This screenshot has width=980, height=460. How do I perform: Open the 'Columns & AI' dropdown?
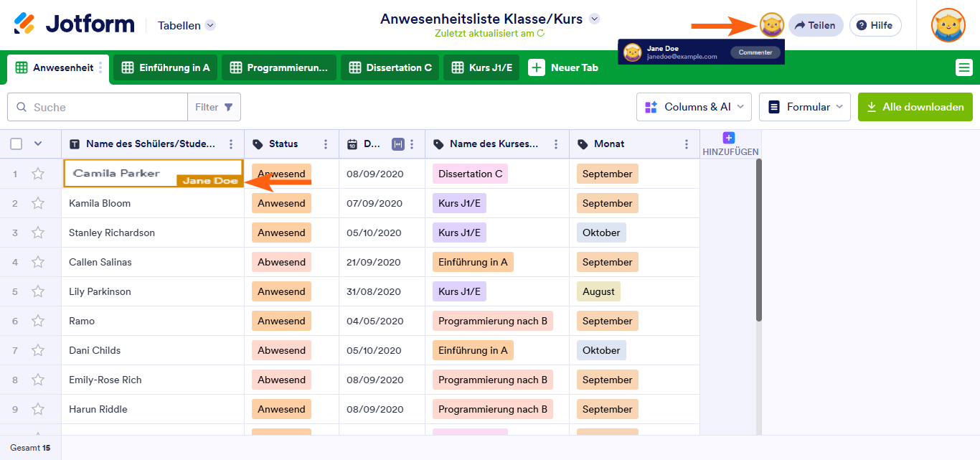point(693,106)
